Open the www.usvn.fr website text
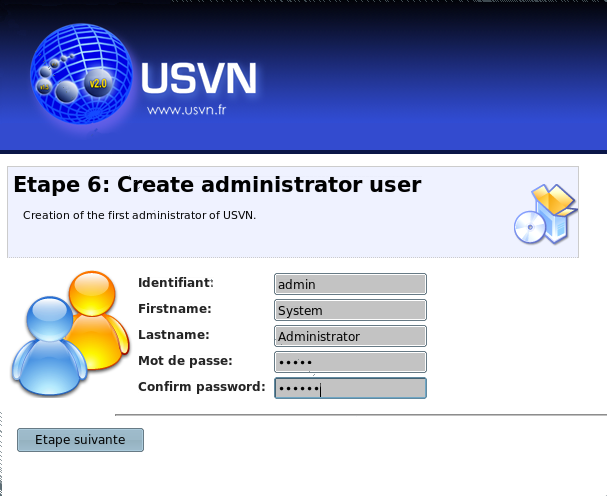607x496 pixels. 187,111
